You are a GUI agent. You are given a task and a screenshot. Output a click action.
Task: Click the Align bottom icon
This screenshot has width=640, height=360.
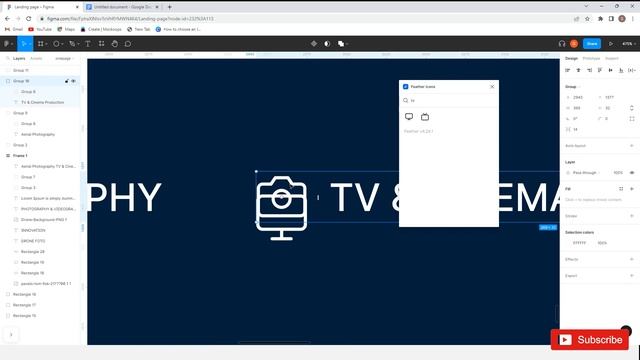coord(621,70)
